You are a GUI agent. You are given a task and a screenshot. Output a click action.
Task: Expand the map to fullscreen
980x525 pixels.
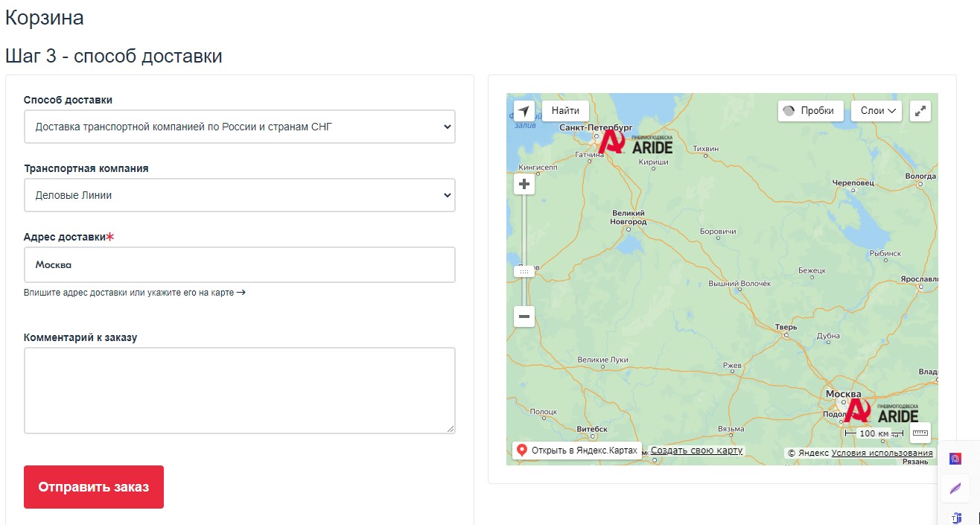coord(920,111)
